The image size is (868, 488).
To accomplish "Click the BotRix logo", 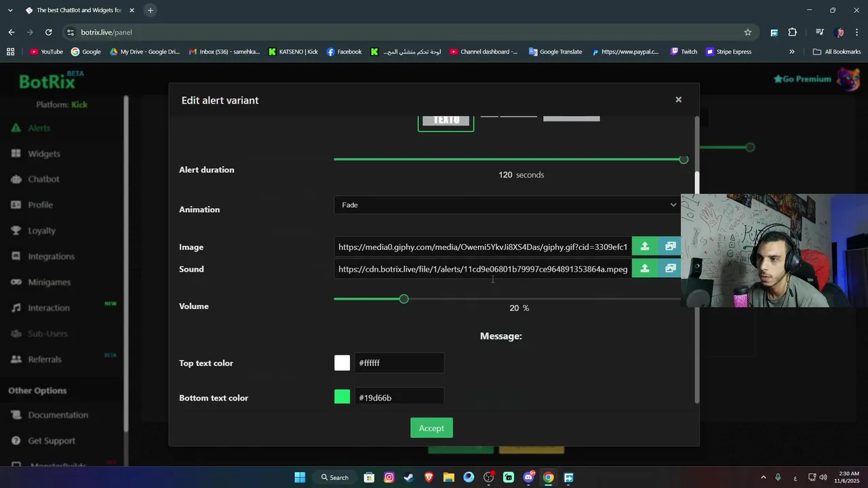I will tap(51, 81).
